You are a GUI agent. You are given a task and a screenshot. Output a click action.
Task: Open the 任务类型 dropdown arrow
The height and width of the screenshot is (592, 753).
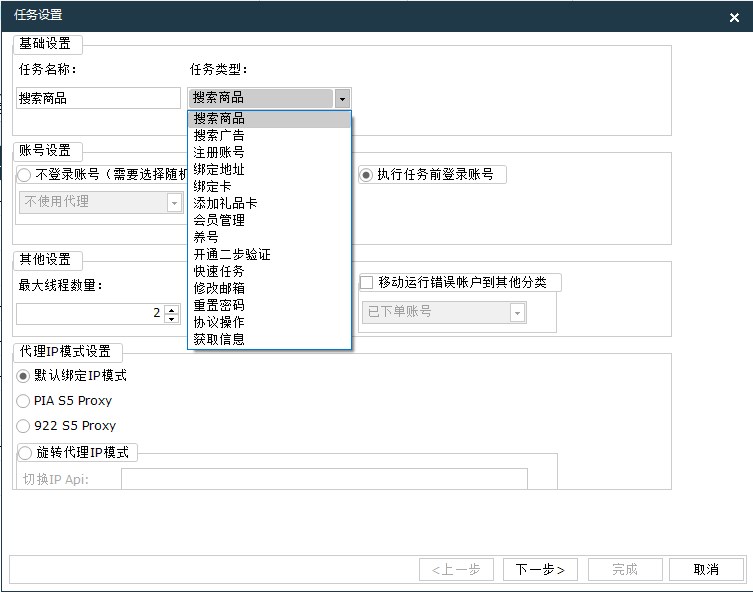click(342, 98)
